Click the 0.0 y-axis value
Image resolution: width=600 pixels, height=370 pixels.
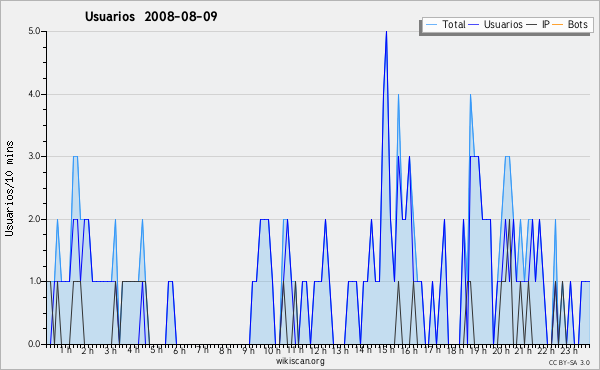[34, 344]
